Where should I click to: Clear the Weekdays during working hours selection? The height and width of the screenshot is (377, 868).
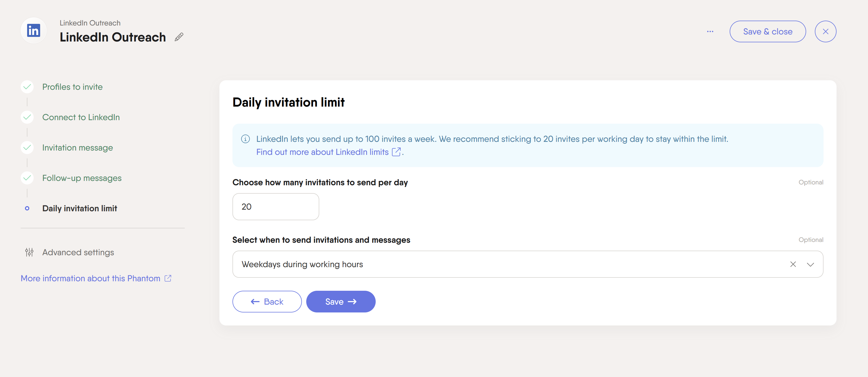pyautogui.click(x=793, y=264)
